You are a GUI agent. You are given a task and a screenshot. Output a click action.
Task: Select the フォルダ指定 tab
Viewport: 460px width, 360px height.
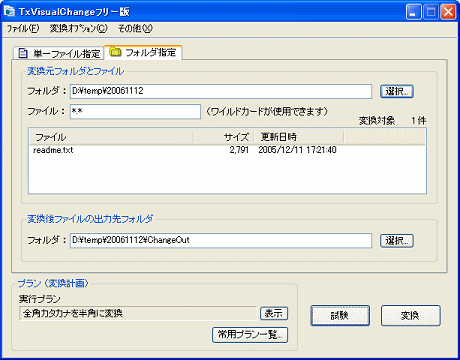(143, 52)
